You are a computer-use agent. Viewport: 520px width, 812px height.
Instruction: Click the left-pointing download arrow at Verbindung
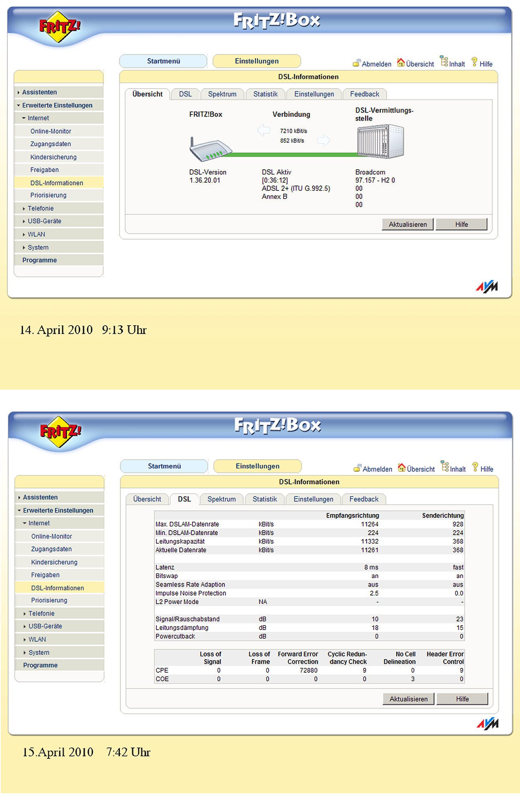click(x=264, y=130)
